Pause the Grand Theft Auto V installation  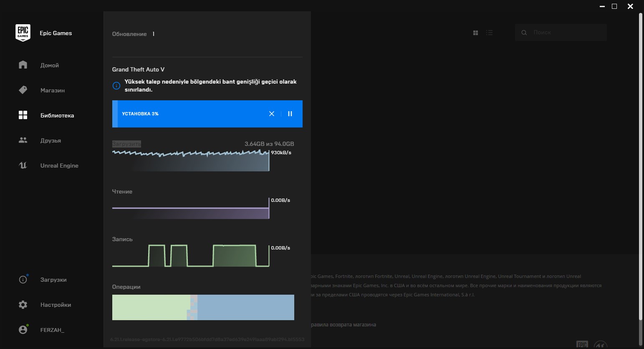[290, 114]
